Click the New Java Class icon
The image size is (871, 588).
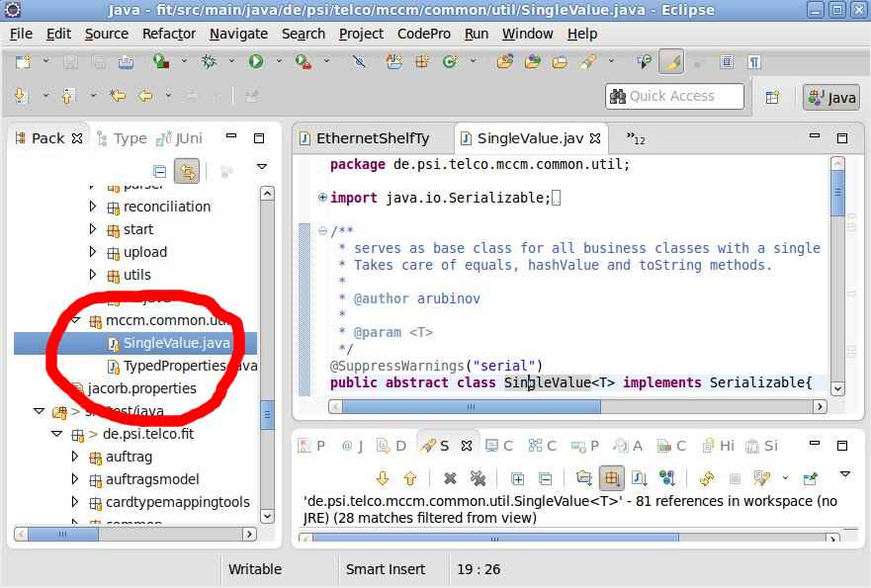tap(450, 61)
